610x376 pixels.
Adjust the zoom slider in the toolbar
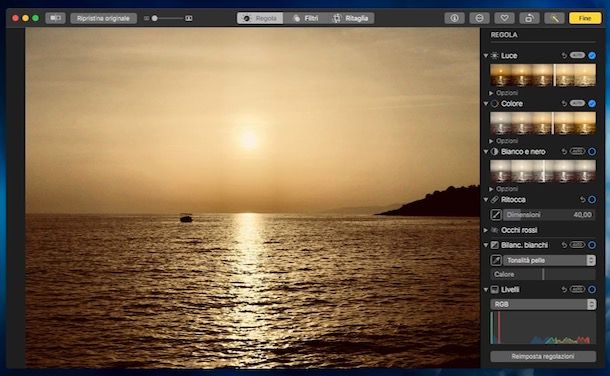(168, 18)
